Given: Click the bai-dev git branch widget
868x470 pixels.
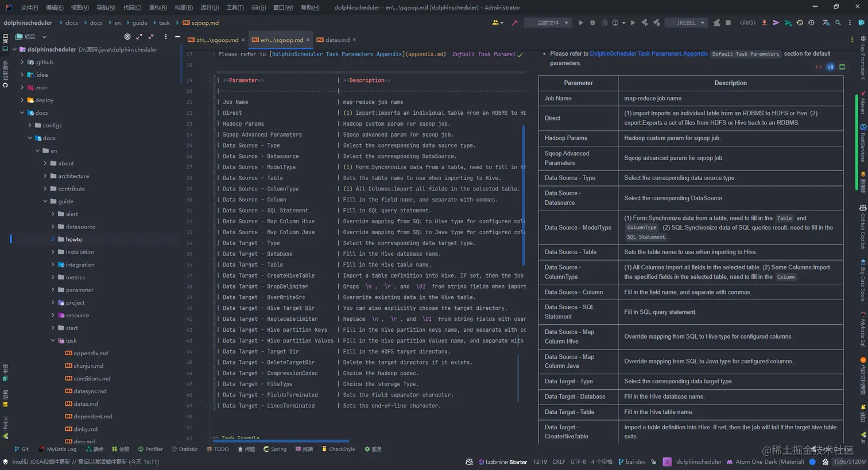Looking at the screenshot, I should point(631,462).
